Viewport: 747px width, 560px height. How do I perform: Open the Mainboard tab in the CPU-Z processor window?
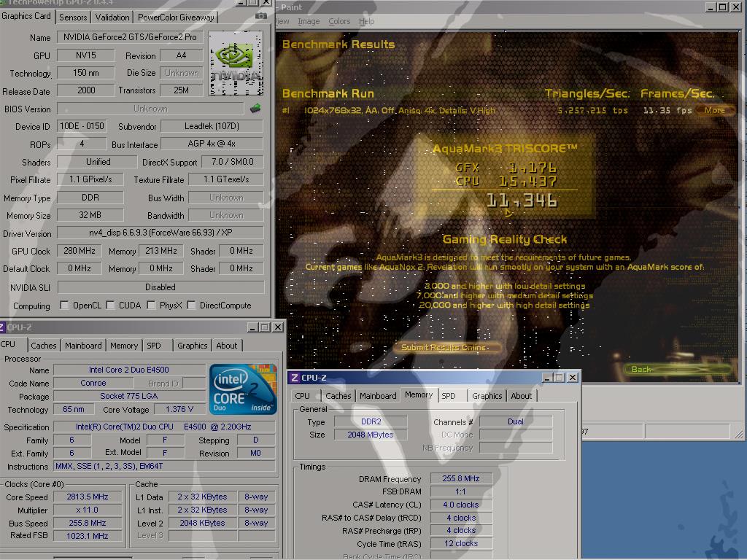(x=83, y=346)
